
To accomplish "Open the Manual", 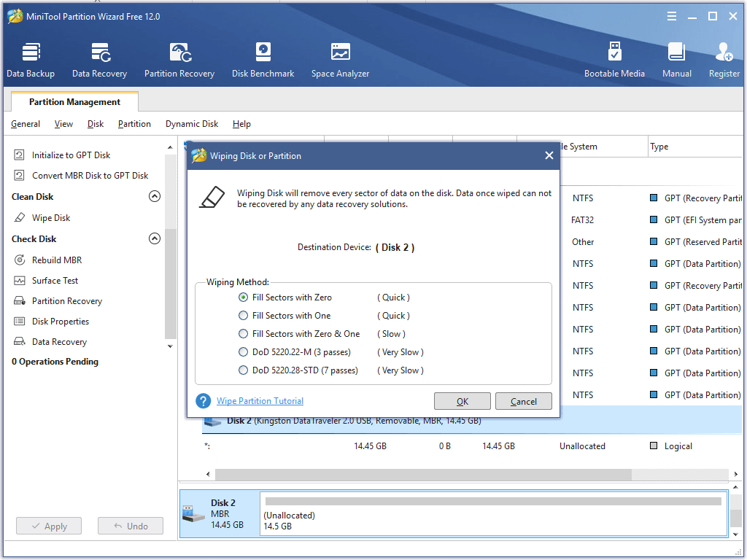I will point(676,60).
